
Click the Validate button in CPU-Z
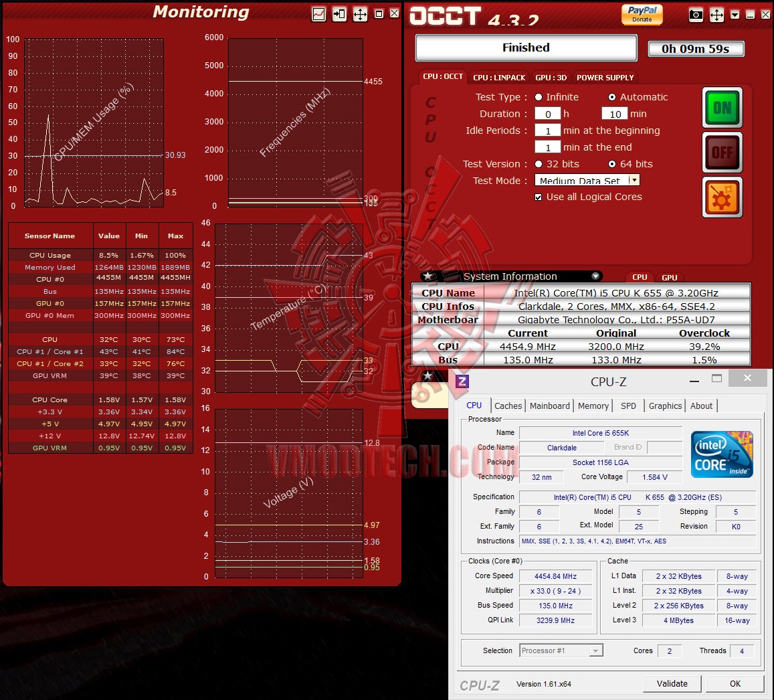672,684
